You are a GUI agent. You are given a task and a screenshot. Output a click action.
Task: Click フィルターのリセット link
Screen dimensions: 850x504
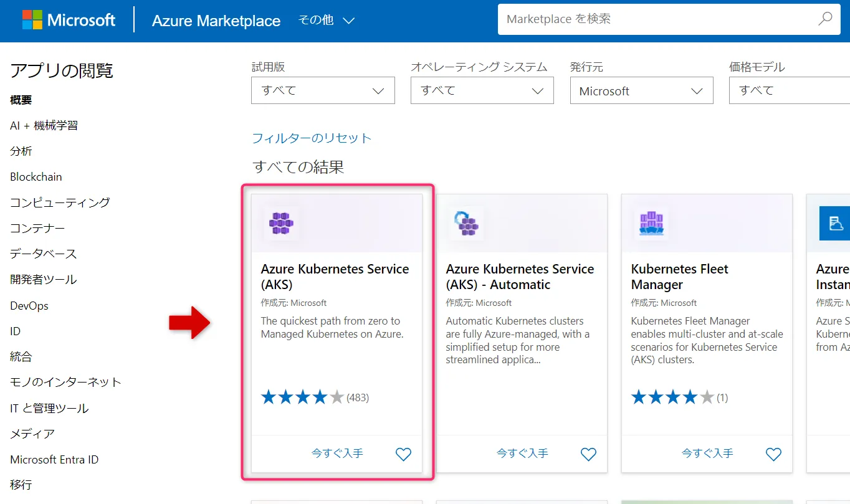(312, 138)
